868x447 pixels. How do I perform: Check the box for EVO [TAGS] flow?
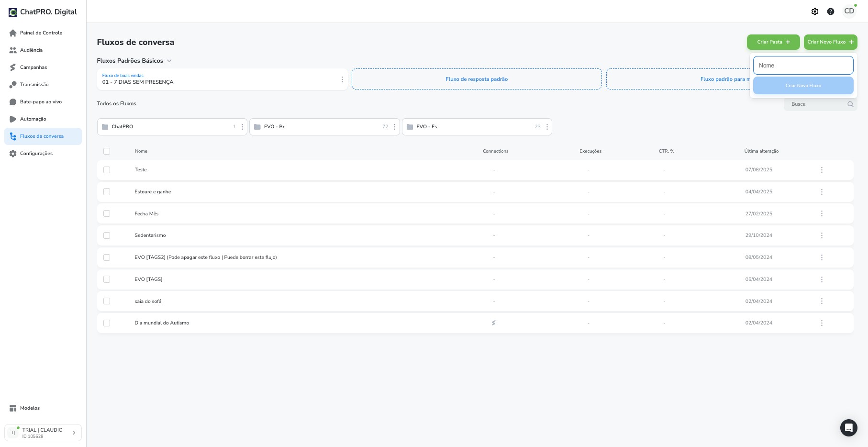(x=107, y=279)
